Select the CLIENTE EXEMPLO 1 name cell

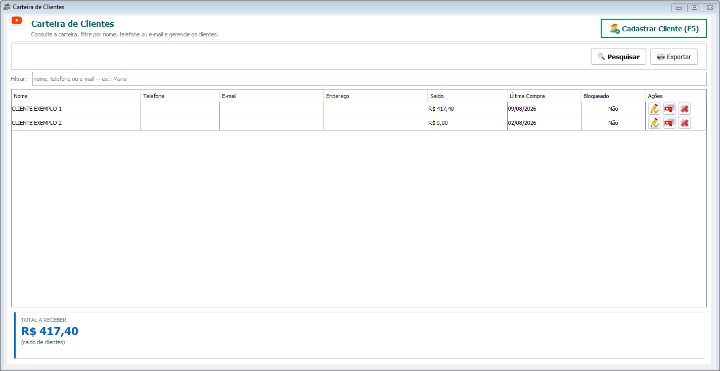(x=76, y=109)
